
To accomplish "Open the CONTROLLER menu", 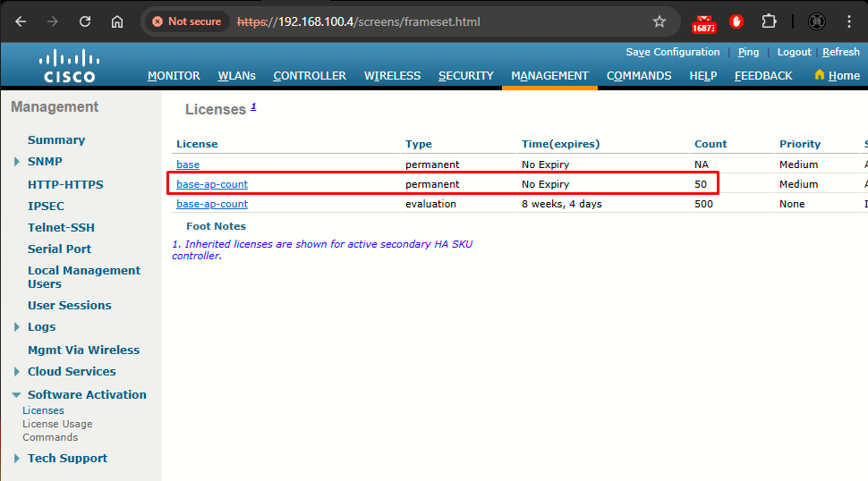I will (310, 76).
